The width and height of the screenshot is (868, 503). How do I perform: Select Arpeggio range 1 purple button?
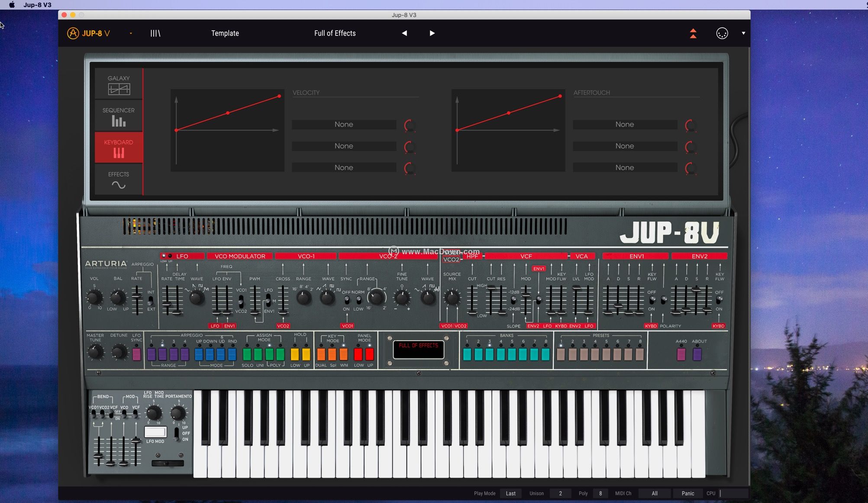coord(151,354)
